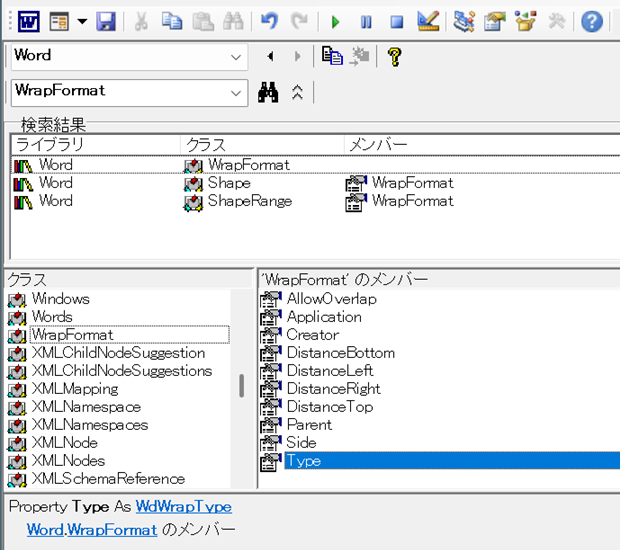This screenshot has width=620, height=550.
Task: Save the project with the floppy icon
Action: (106, 21)
